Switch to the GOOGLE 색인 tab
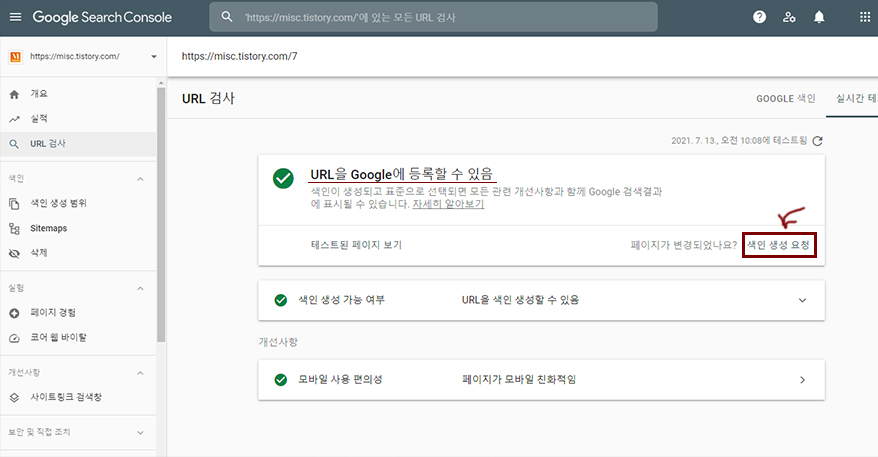Viewport: 878px width, 457px height. point(786,99)
